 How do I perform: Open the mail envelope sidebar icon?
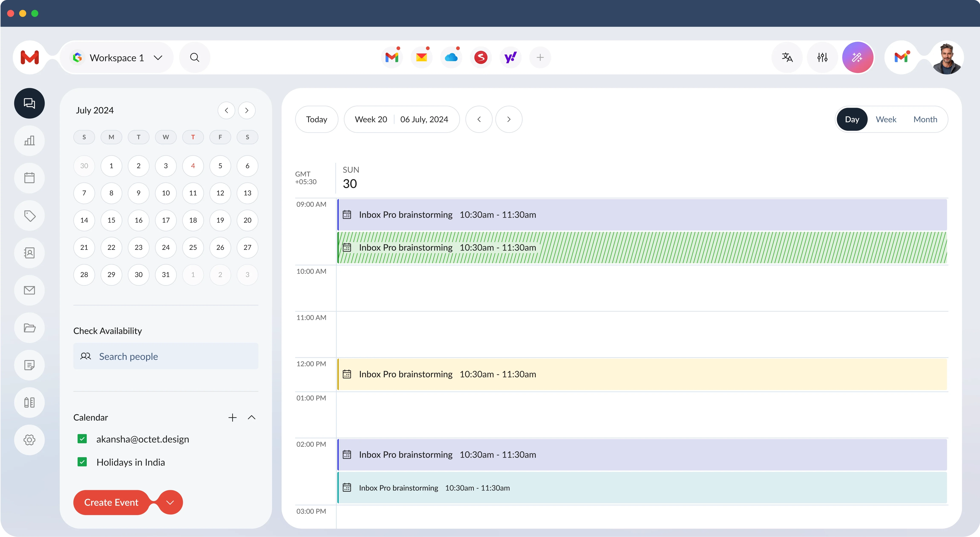click(29, 290)
